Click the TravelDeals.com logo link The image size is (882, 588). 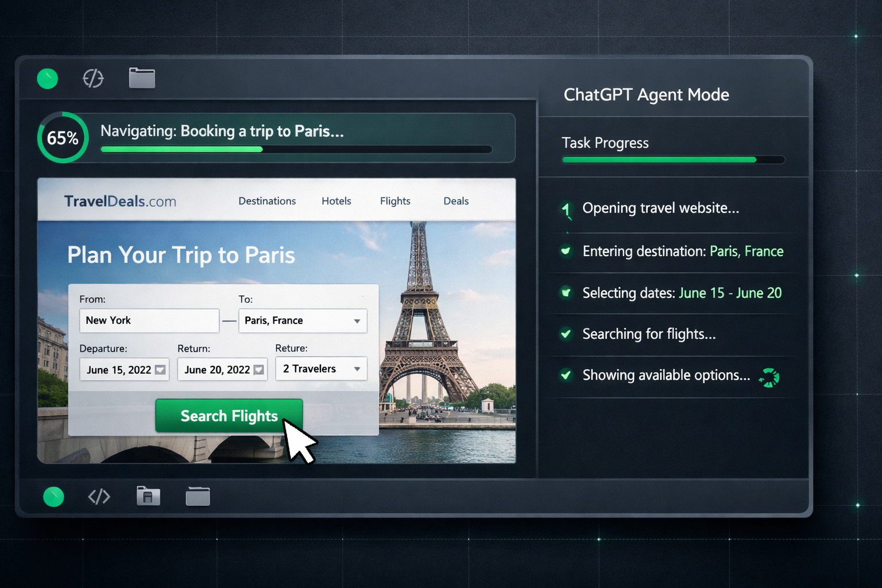pyautogui.click(x=120, y=202)
